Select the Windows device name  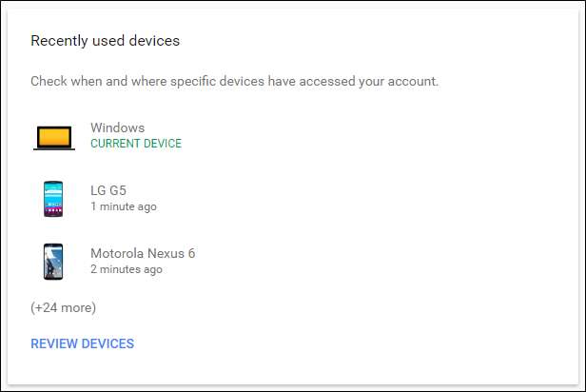point(117,127)
